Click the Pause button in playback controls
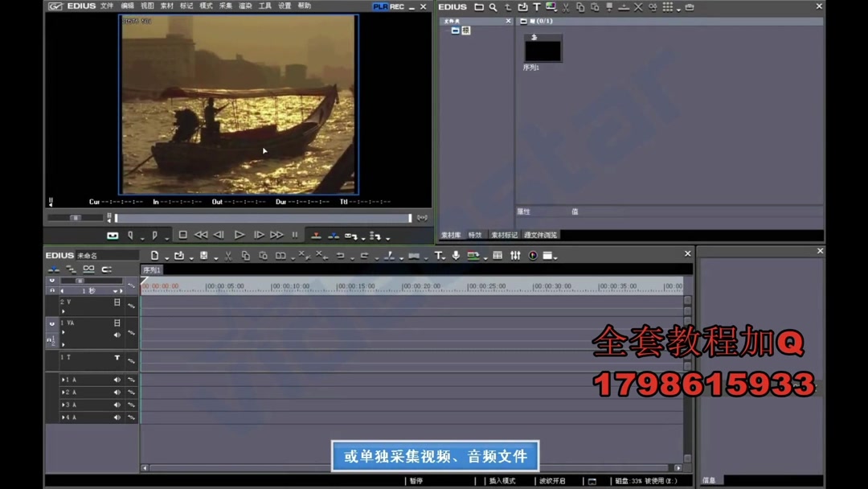 click(x=294, y=234)
